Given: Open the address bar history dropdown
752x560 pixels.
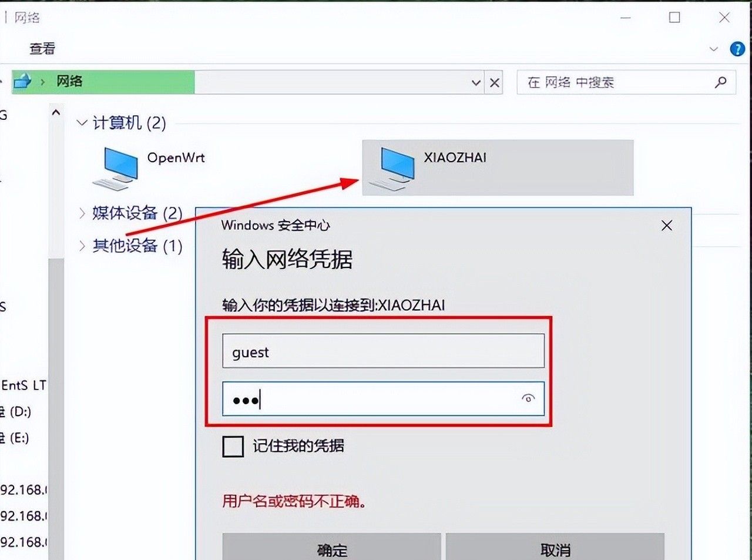Looking at the screenshot, I should pos(476,83).
